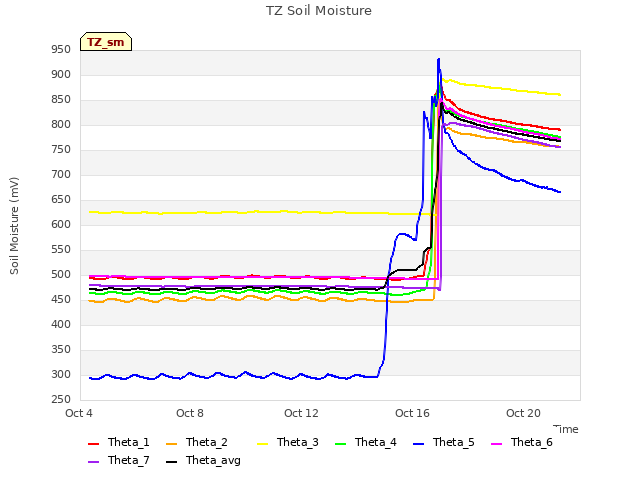Click the 600 y-axis tick label
The height and width of the screenshot is (480, 640).
tap(61, 224)
